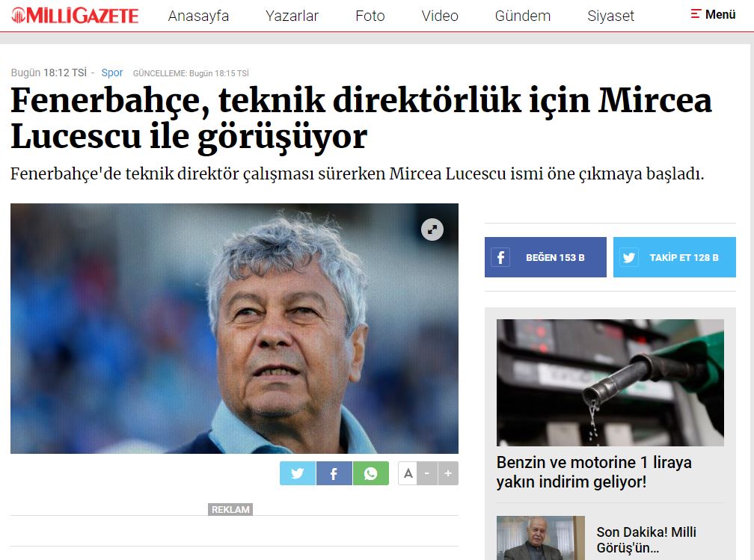
Task: Open the Benzin ve motorine indirim headline
Action: click(594, 472)
